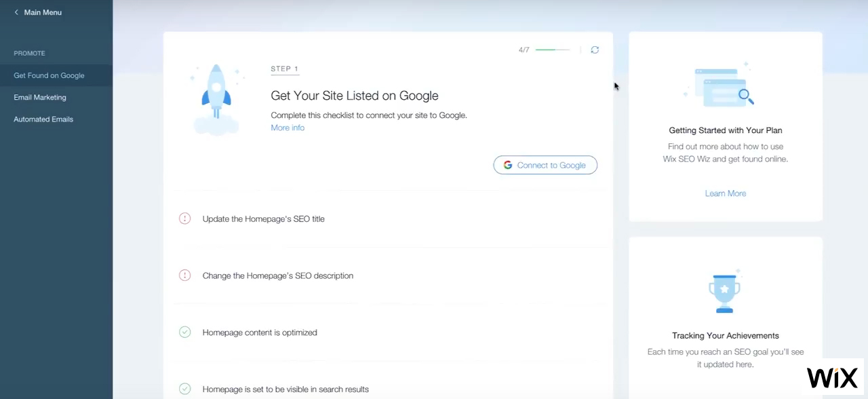Viewport: 868px width, 399px height.
Task: Click the STEP 1 label
Action: tap(285, 69)
